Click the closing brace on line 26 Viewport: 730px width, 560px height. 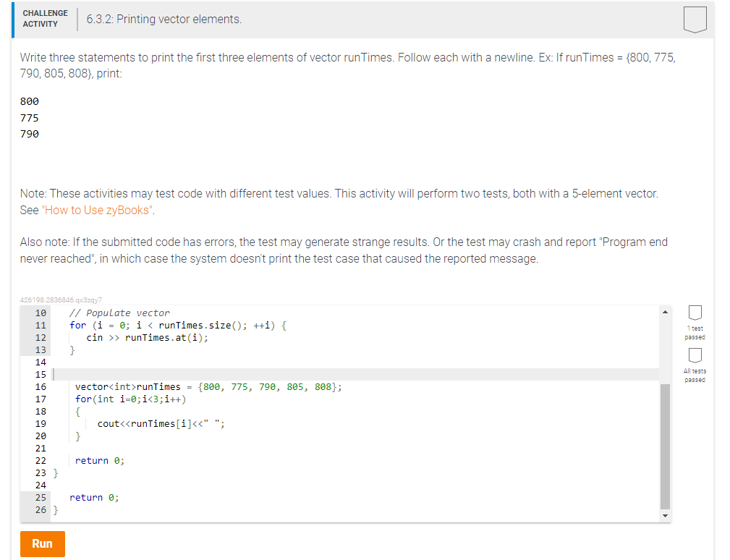pos(54,509)
